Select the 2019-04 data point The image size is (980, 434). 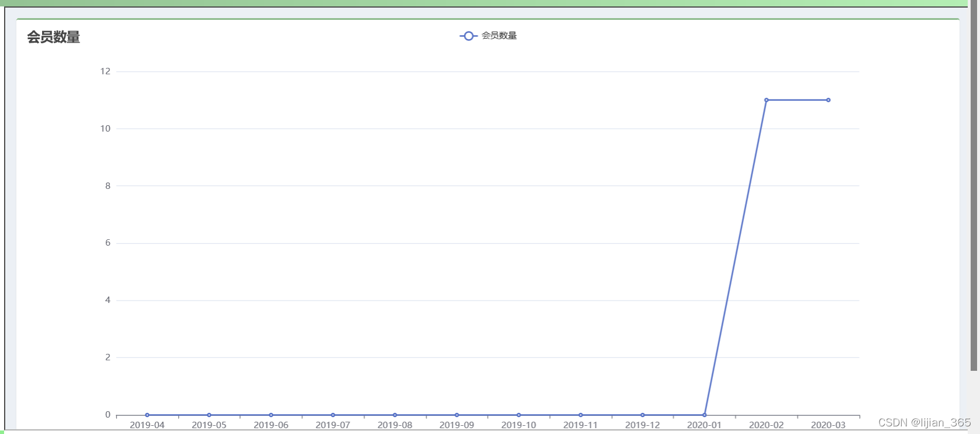147,415
